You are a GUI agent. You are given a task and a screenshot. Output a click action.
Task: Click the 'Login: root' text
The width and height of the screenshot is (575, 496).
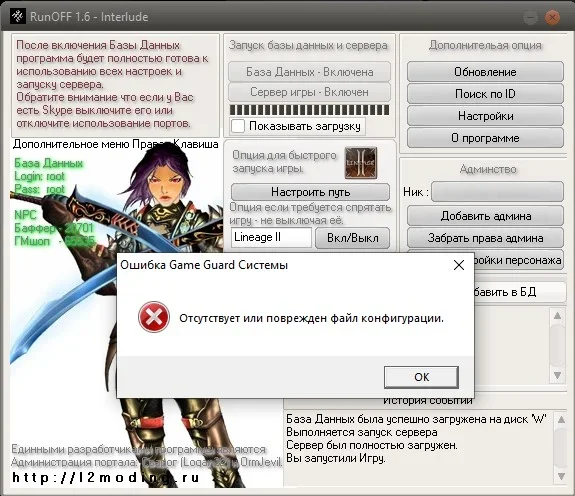39,176
